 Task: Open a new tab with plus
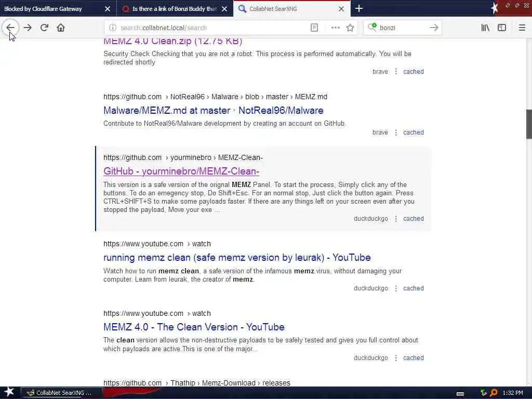pyautogui.click(x=359, y=8)
